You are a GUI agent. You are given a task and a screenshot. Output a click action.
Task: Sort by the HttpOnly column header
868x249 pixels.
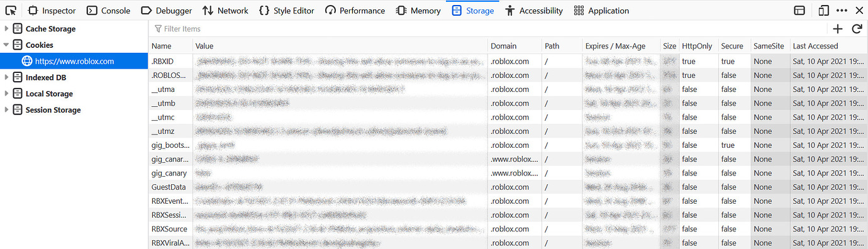click(x=699, y=46)
